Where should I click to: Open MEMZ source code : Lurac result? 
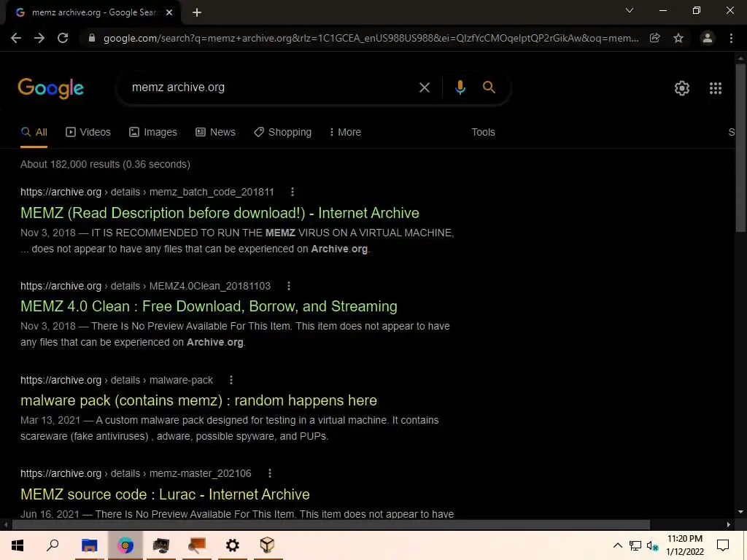(x=165, y=494)
